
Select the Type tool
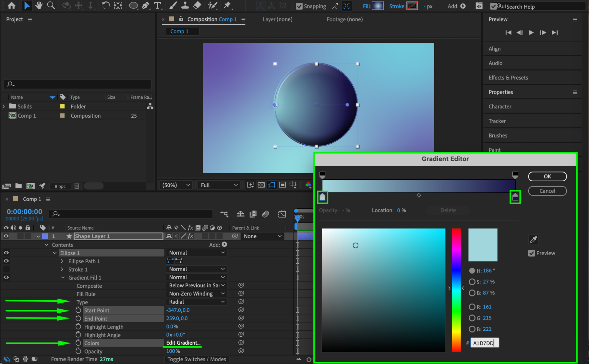click(x=158, y=5)
